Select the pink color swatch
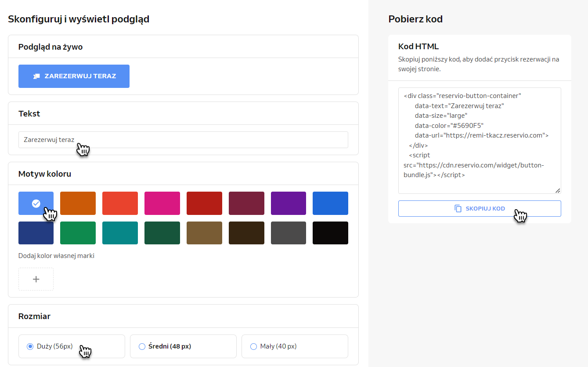This screenshot has height=367, width=588. [162, 203]
